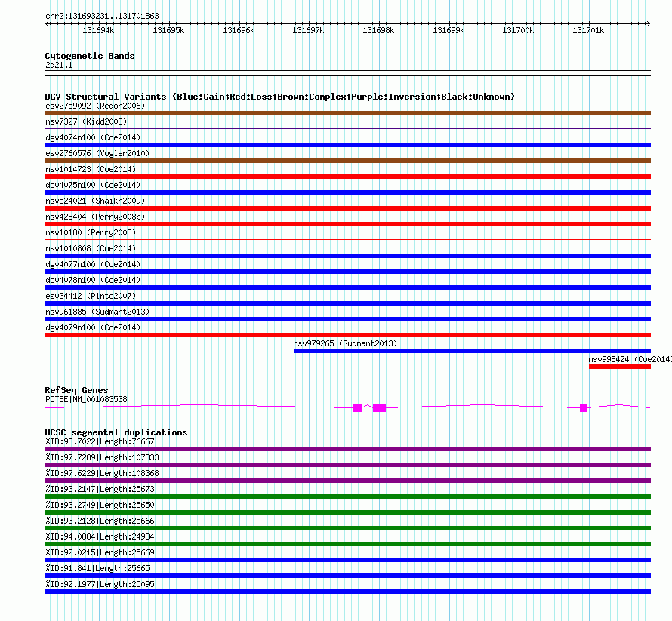Click the first magenta POTEE exon box

pyautogui.click(x=358, y=408)
